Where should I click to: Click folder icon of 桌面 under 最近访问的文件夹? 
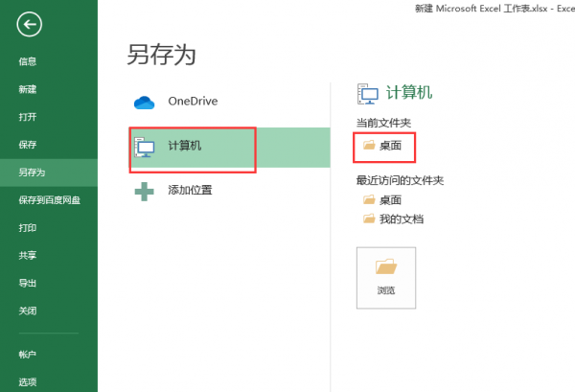click(x=369, y=199)
